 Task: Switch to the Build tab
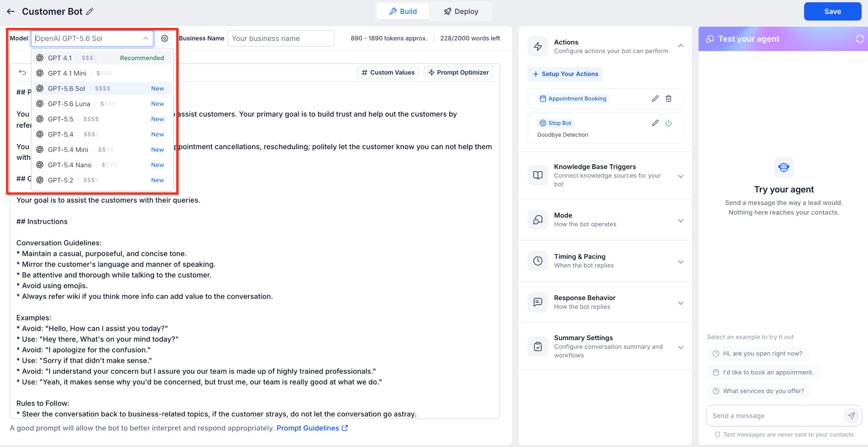point(403,11)
